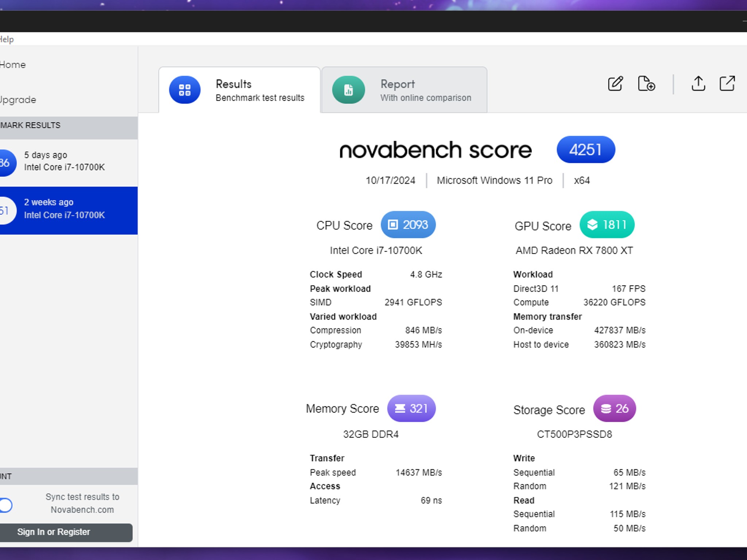This screenshot has width=747, height=560.
Task: Click the CT500P3PSSD8 storage name
Action: pyautogui.click(x=574, y=434)
